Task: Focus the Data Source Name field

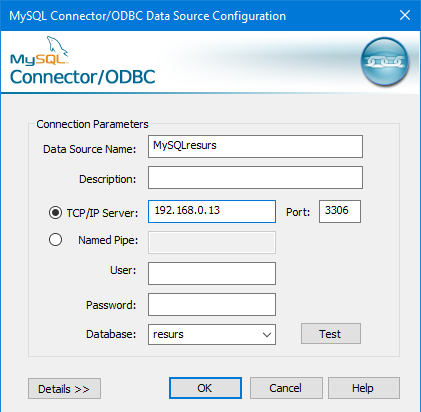Action: [x=255, y=146]
